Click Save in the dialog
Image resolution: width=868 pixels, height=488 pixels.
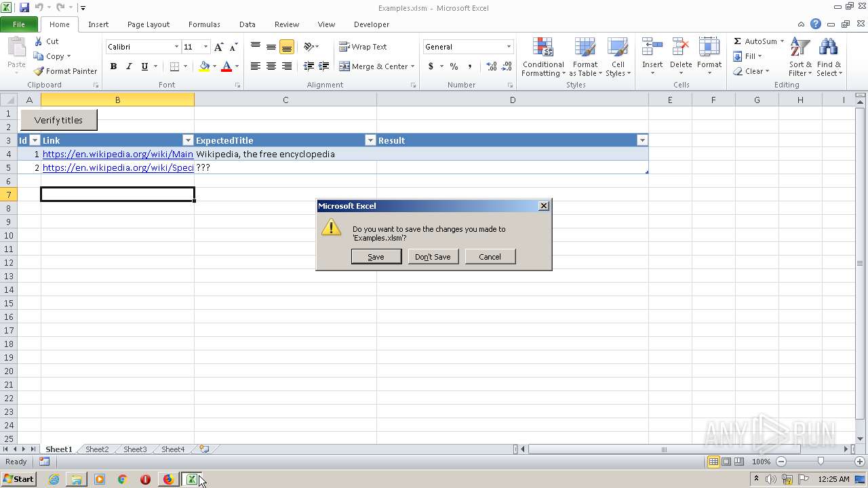[x=376, y=257]
